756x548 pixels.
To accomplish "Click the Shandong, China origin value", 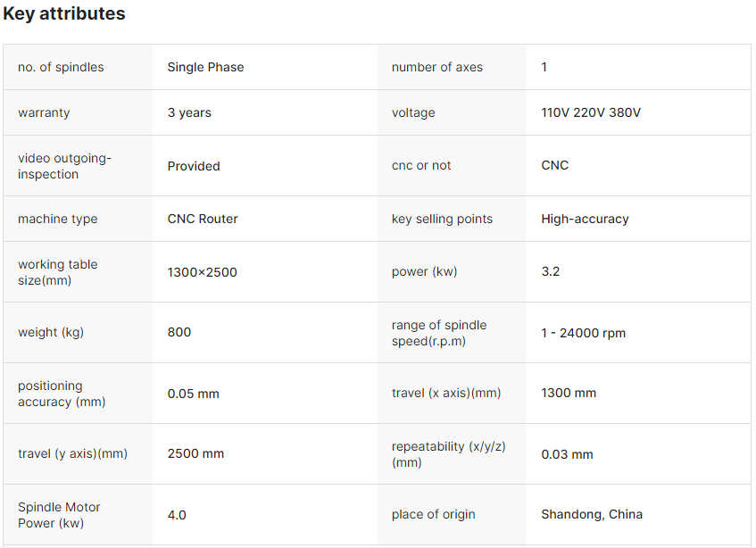I will tap(591, 514).
